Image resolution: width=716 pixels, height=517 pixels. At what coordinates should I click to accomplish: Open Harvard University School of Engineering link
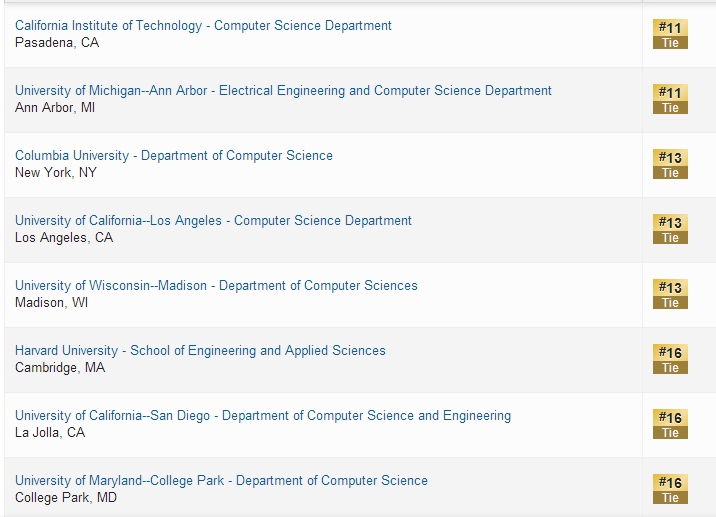(200, 350)
